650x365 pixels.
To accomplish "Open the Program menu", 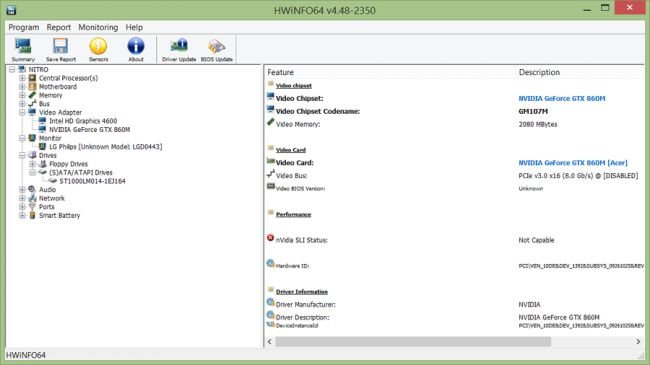I will 24,27.
